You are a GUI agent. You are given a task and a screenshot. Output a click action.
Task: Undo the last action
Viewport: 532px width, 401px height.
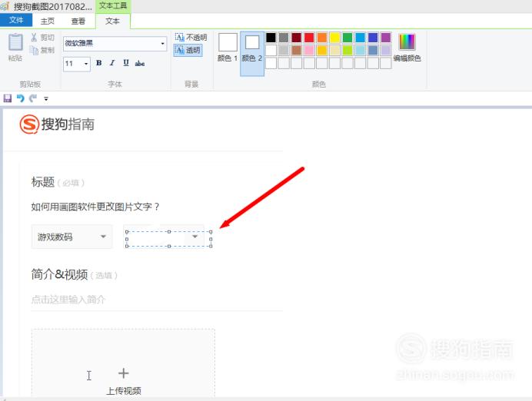[20, 98]
